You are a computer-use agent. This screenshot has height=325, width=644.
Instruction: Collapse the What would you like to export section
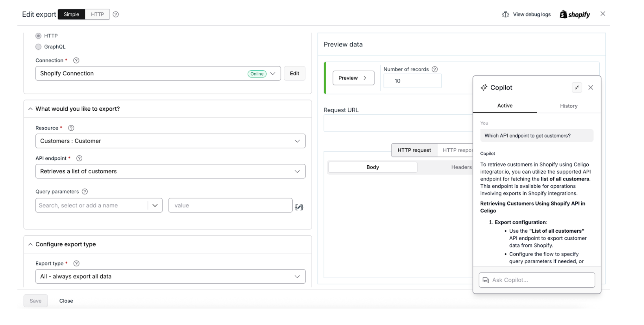click(x=30, y=109)
